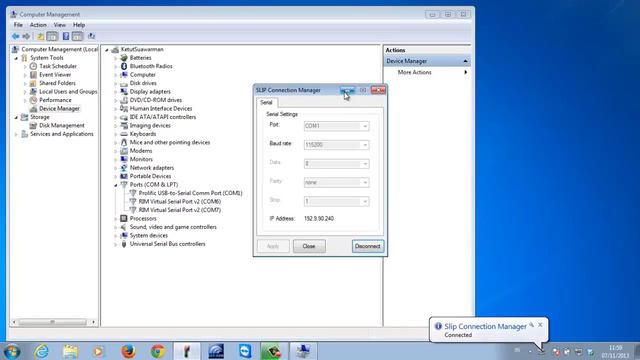Select the Serial tab in SLIP Connection Manager
Image resolution: width=640 pixels, height=360 pixels.
[x=266, y=102]
